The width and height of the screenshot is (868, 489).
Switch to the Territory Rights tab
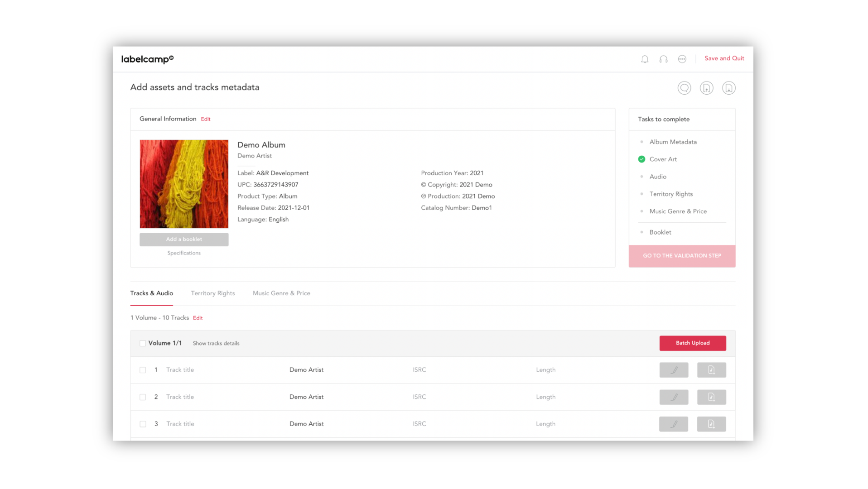click(213, 293)
